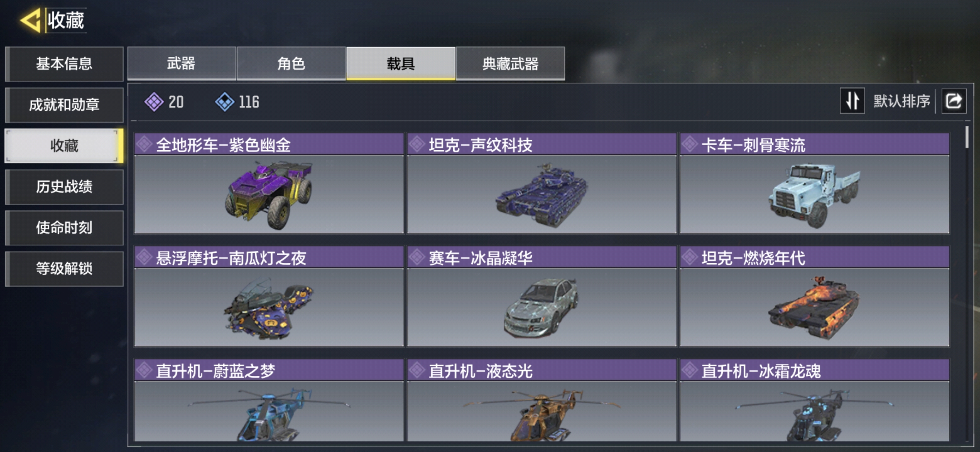
Task: Open 历史战绩 in the sidebar
Action: [64, 187]
